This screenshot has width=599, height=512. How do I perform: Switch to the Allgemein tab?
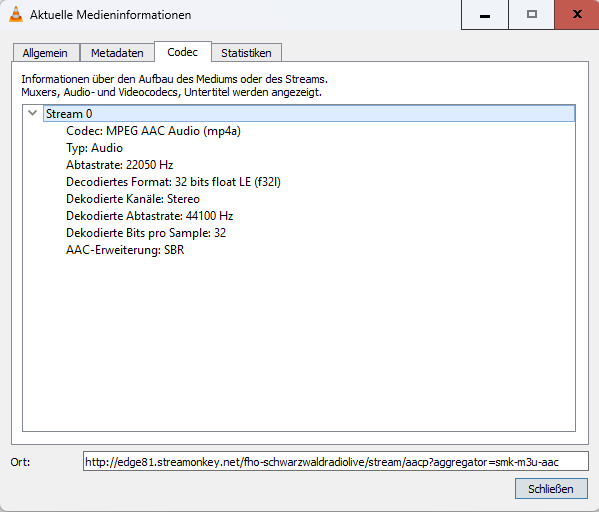coord(46,53)
